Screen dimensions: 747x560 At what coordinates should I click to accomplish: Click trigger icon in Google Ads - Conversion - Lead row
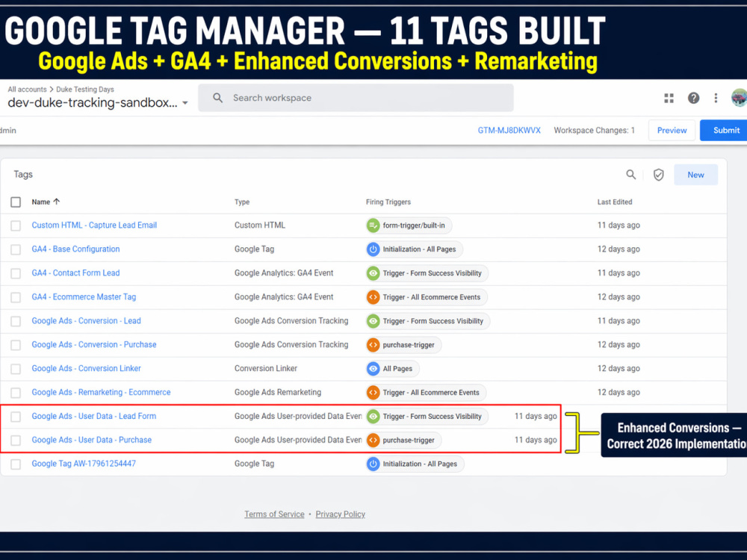point(373,321)
